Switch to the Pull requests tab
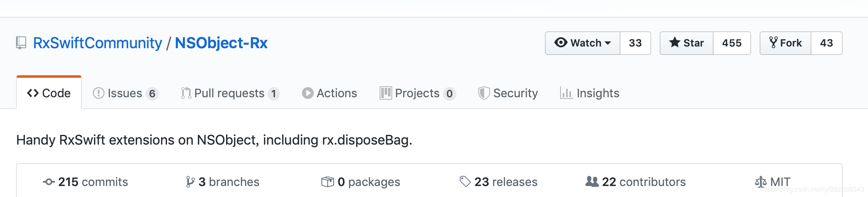868x197 pixels. click(230, 93)
